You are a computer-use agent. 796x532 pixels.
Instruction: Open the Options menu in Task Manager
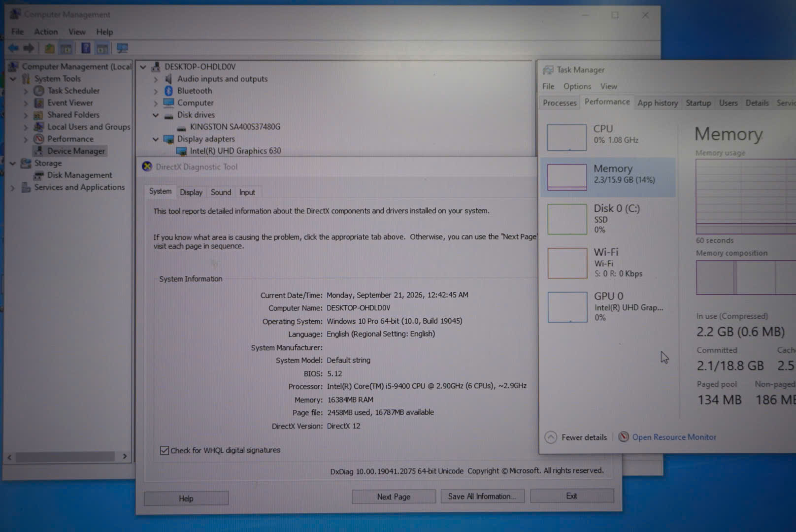(577, 86)
